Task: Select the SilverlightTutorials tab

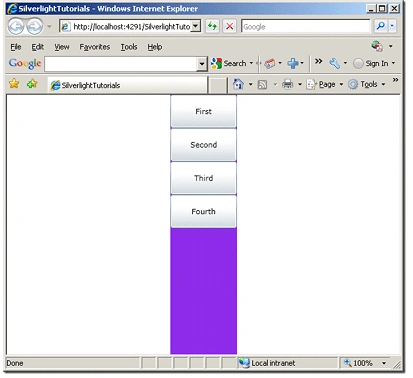Action: coord(127,85)
